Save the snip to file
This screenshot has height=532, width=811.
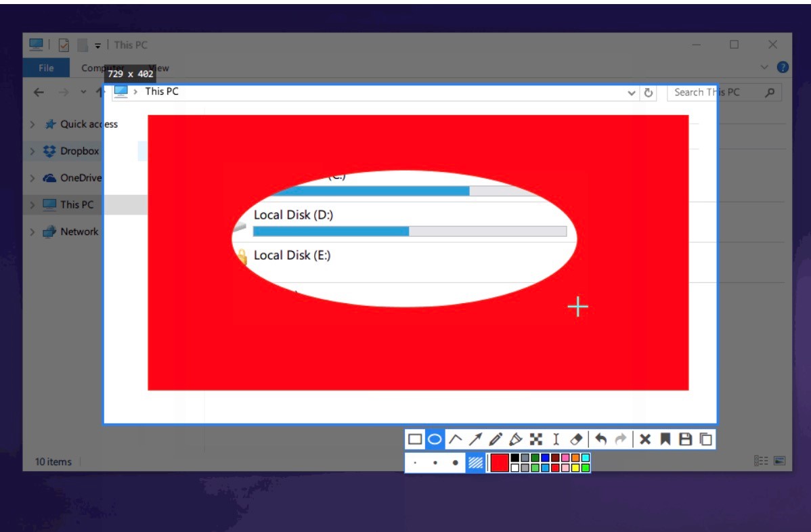(x=685, y=439)
